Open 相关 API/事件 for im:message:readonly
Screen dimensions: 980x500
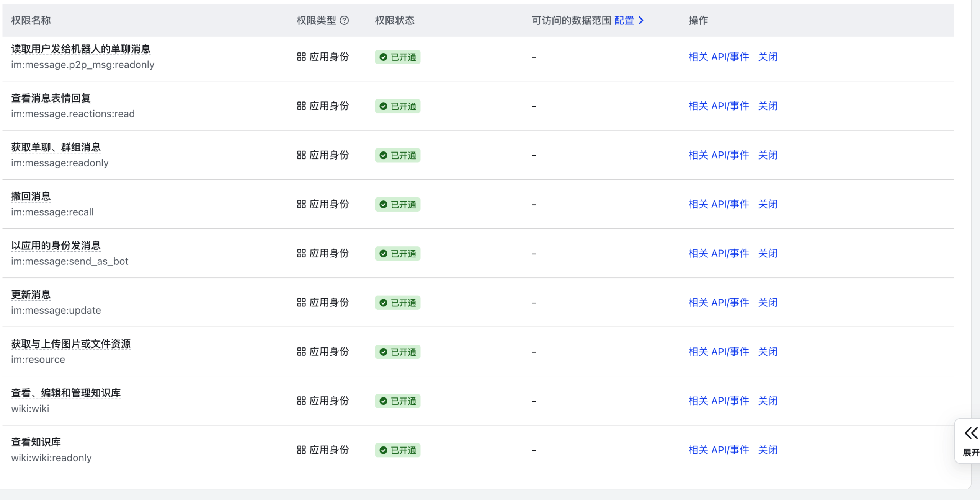(x=718, y=155)
